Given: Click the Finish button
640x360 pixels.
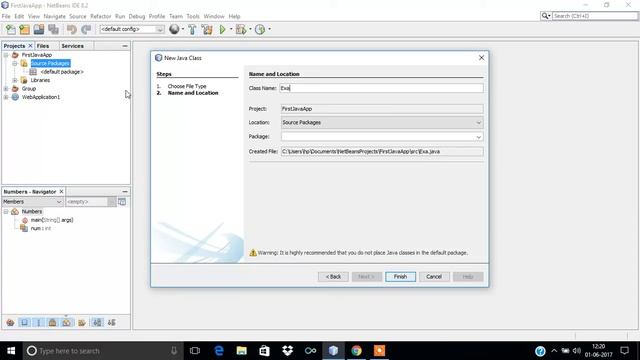Looking at the screenshot, I should (x=400, y=277).
